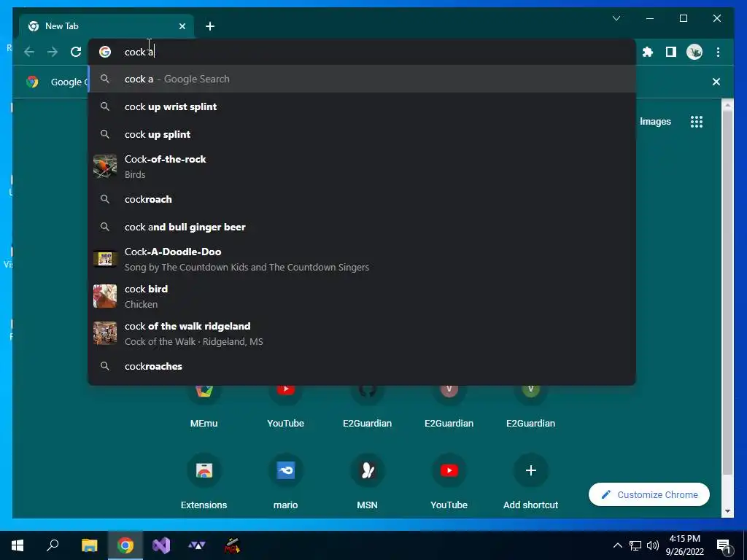747x560 pixels.
Task: Open the Chrome three-dot menu
Action: [x=718, y=52]
